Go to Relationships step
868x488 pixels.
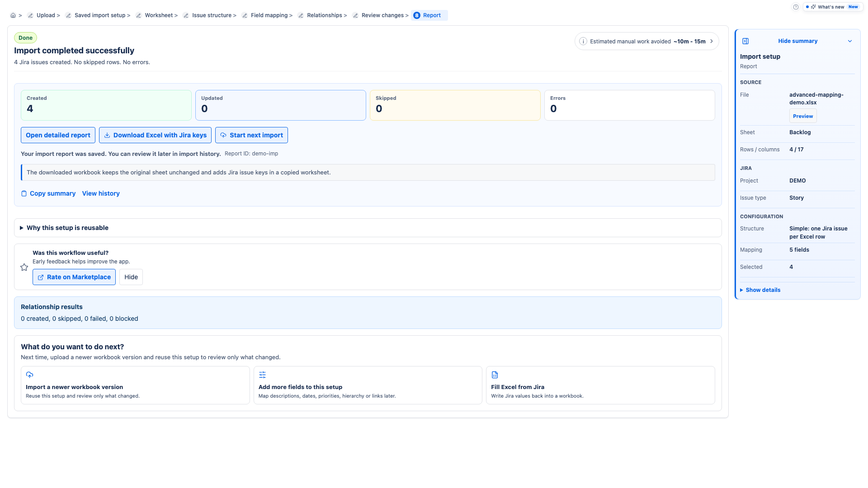[x=325, y=15]
